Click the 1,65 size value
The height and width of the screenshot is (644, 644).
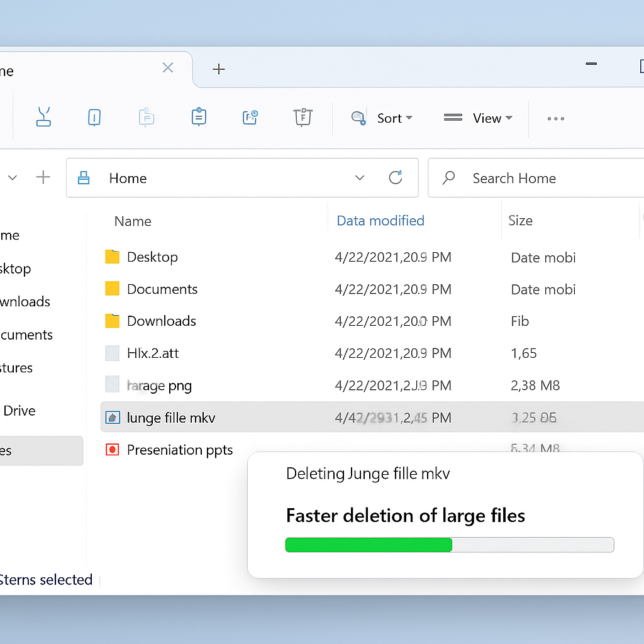524,353
